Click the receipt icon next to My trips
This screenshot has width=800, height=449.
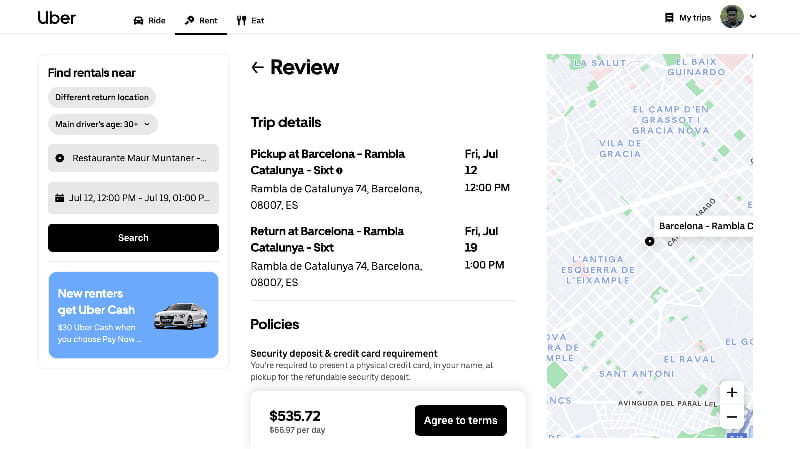(669, 18)
